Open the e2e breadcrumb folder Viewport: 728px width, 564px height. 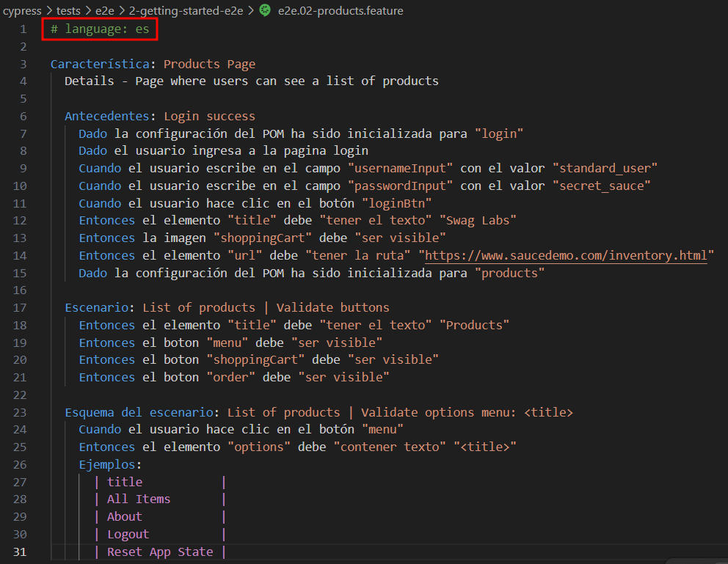click(105, 11)
